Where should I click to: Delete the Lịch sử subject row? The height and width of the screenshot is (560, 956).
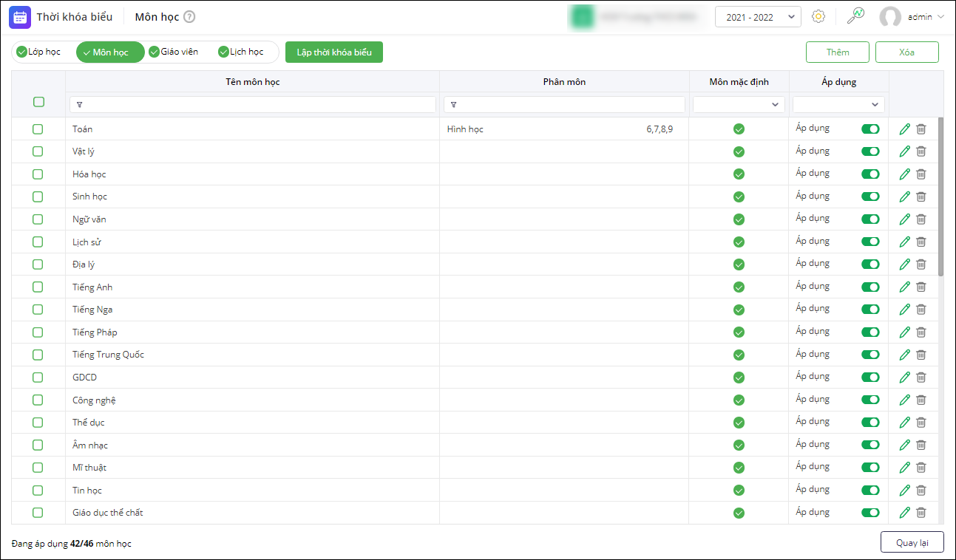[x=921, y=242]
